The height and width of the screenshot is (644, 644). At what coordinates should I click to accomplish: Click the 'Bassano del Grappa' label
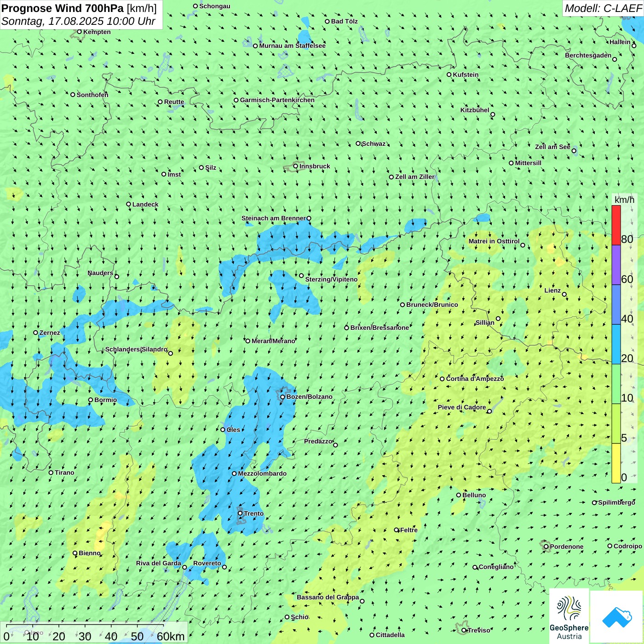pyautogui.click(x=328, y=597)
